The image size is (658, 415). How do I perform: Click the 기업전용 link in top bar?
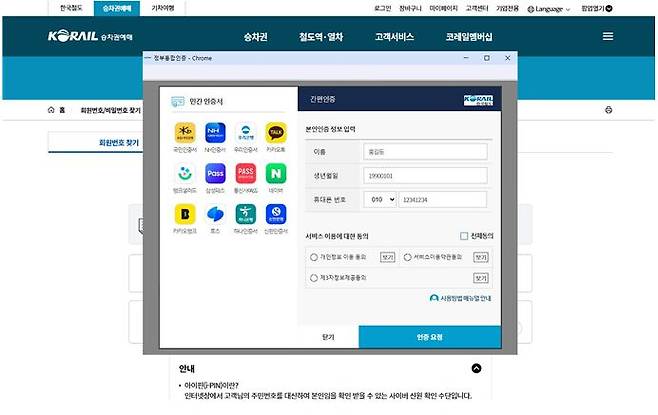pyautogui.click(x=507, y=8)
